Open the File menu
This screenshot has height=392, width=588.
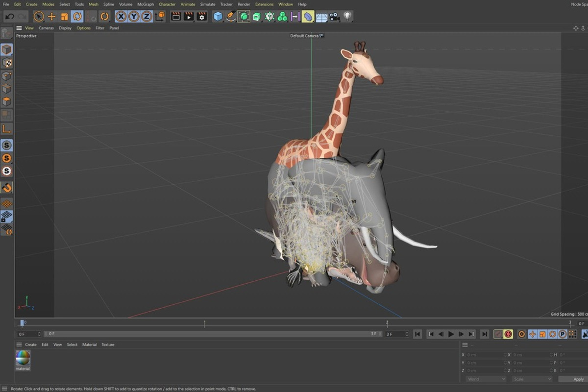(x=6, y=4)
